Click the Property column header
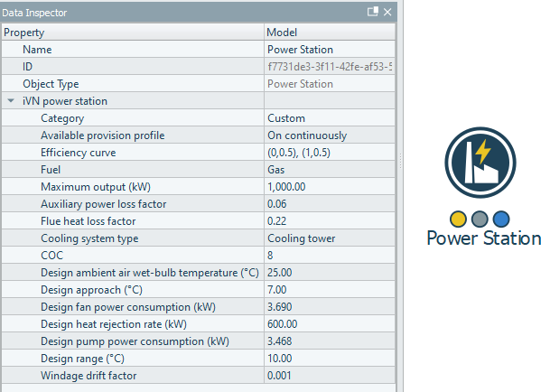This screenshot has height=392, width=550. (x=133, y=33)
